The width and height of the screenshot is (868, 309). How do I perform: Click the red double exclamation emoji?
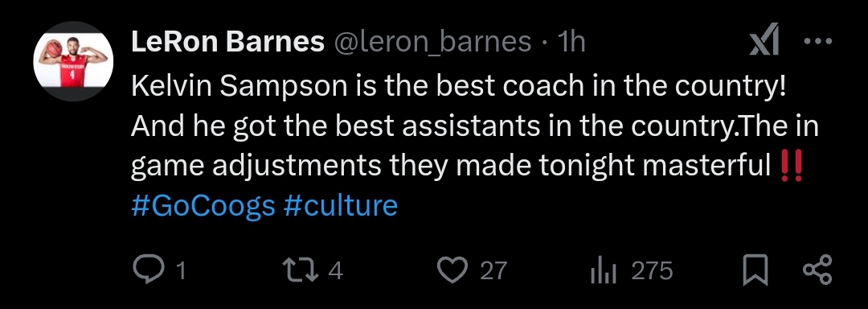pyautogui.click(x=791, y=166)
